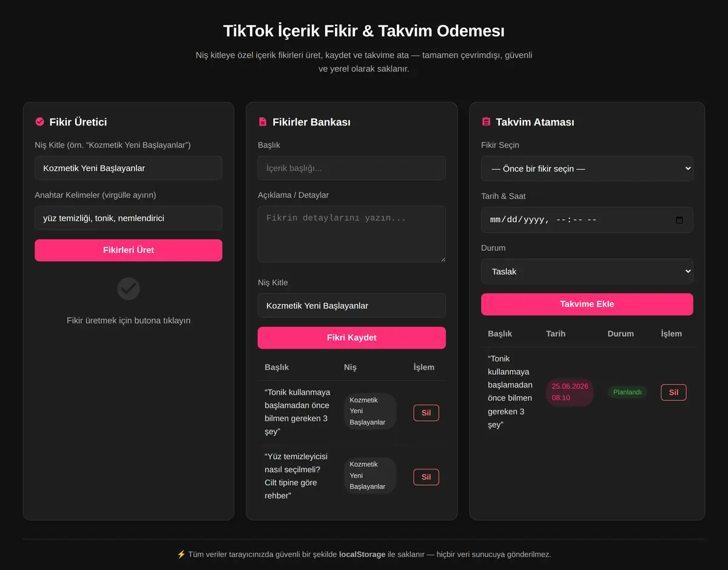Click the resize handle of the Açıklama textarea

(442, 259)
